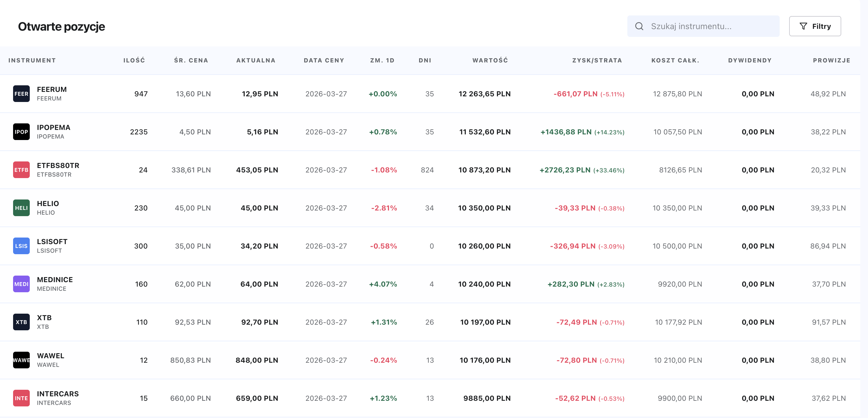The width and height of the screenshot is (868, 418).
Task: Sort by the KOSZT CAŁK. column header
Action: click(x=675, y=61)
